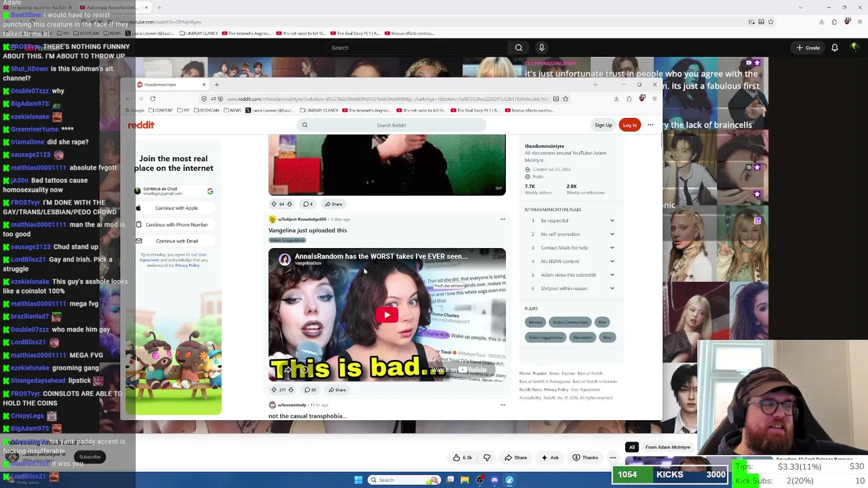This screenshot has width=868, height=488.
Task: Reload the Reddit page
Action: pos(153,98)
